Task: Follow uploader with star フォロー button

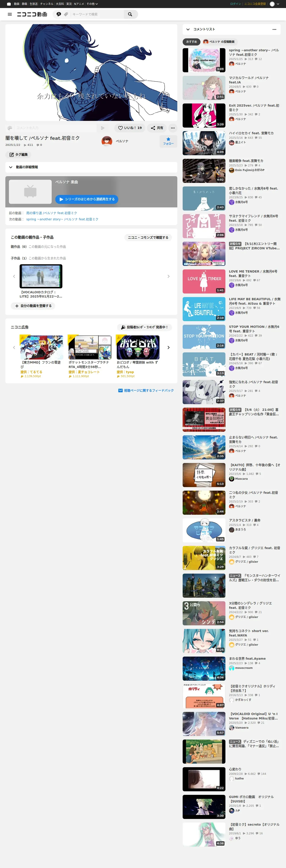Action: (168, 141)
